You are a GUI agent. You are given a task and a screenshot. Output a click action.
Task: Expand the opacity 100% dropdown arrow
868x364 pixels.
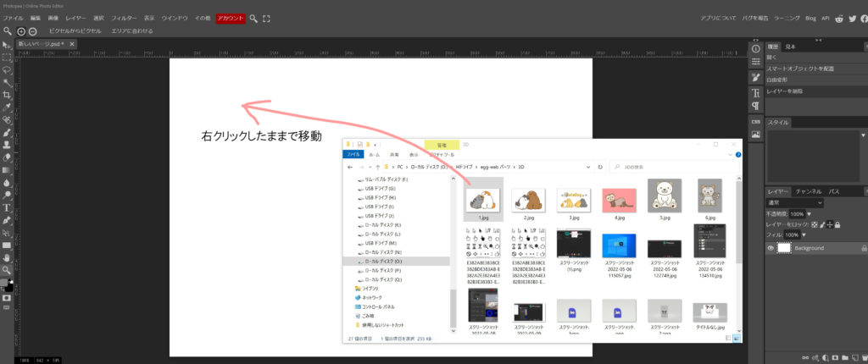[x=807, y=213]
